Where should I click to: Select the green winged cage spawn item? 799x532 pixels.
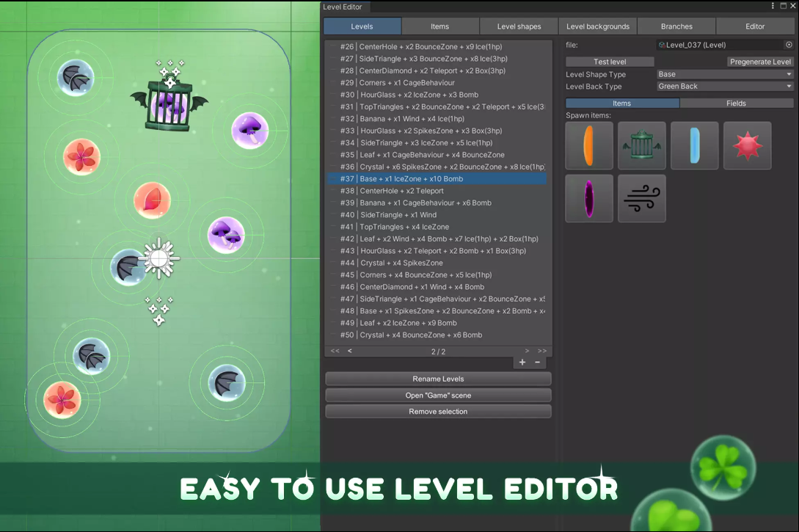642,145
